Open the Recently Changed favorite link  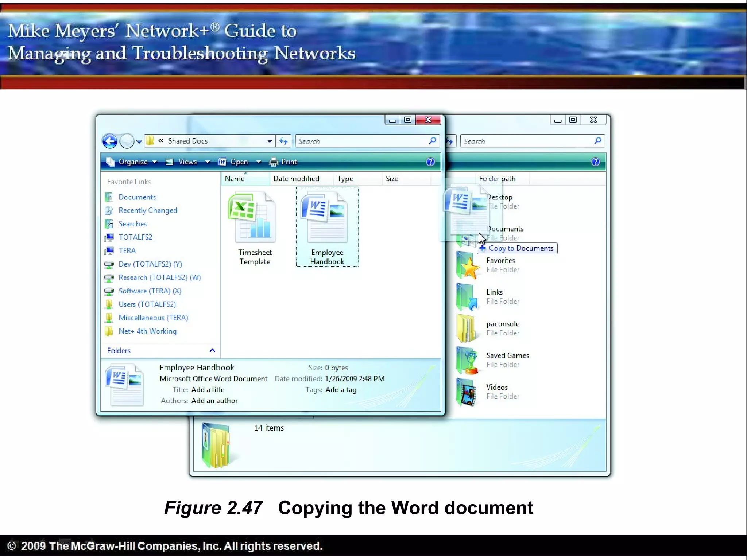[148, 210]
